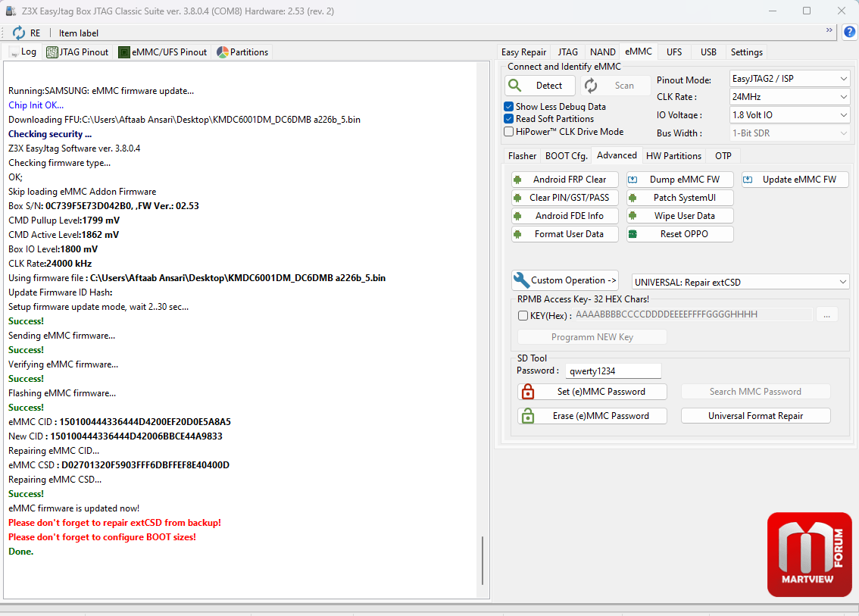Click the Update eMMC FW chip icon
The height and width of the screenshot is (616, 859).
pyautogui.click(x=747, y=180)
